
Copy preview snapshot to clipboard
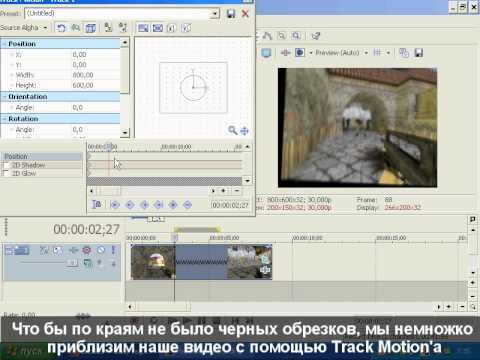point(404,53)
